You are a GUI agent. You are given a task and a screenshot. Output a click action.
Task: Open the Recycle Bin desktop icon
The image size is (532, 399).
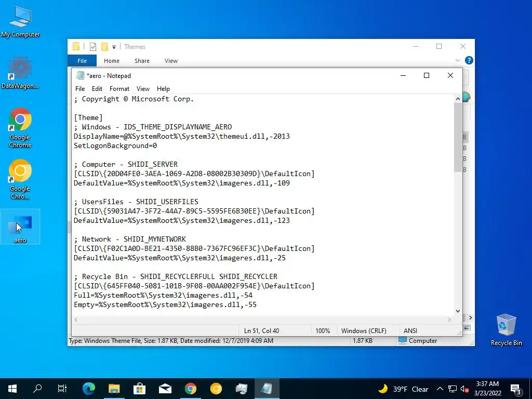(x=506, y=330)
